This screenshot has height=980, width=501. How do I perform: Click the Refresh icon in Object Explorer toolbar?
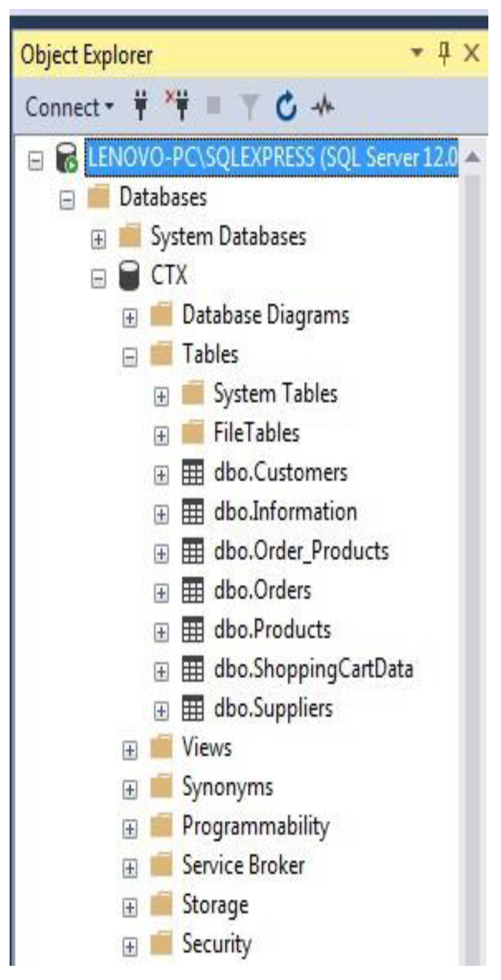point(286,106)
